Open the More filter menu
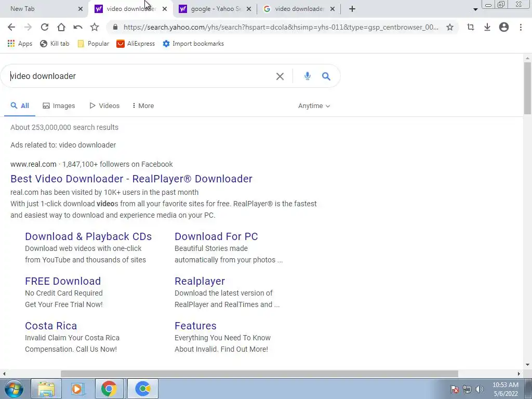The image size is (532, 399). [x=143, y=106]
